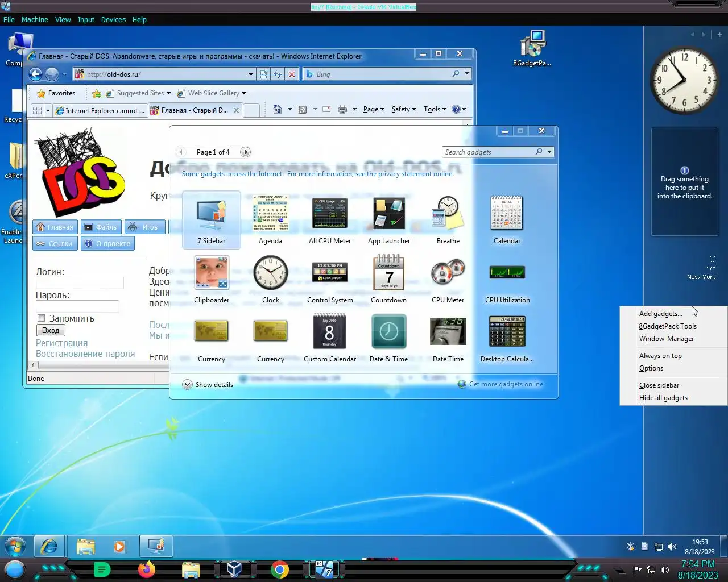Expand the Web Slice Gallery dropdown
The image size is (728, 582).
click(244, 93)
